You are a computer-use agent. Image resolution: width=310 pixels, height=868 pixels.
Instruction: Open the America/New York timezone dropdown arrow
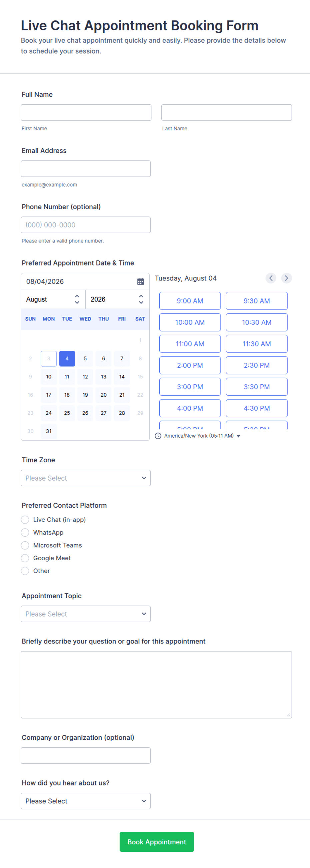238,436
